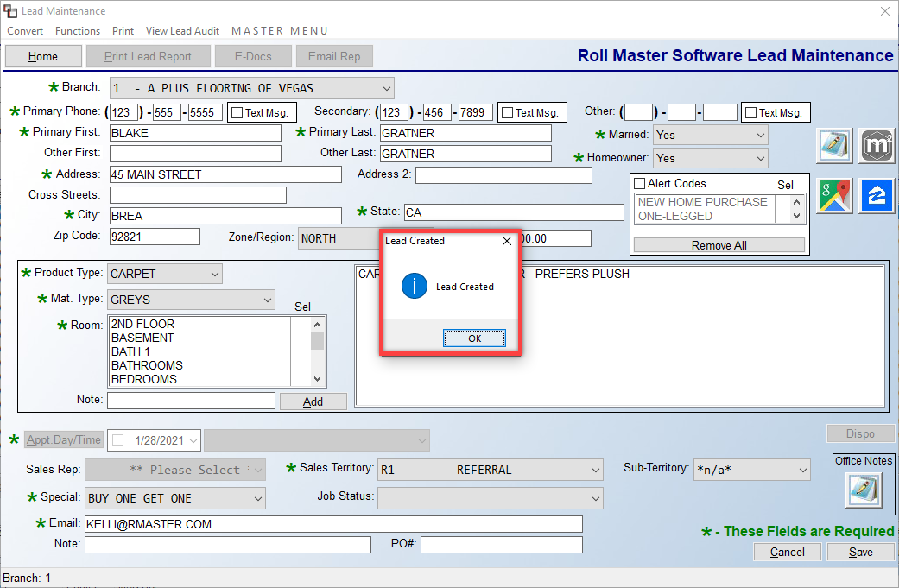Click the Primary First name field
Screen dimensions: 899x588
195,133
